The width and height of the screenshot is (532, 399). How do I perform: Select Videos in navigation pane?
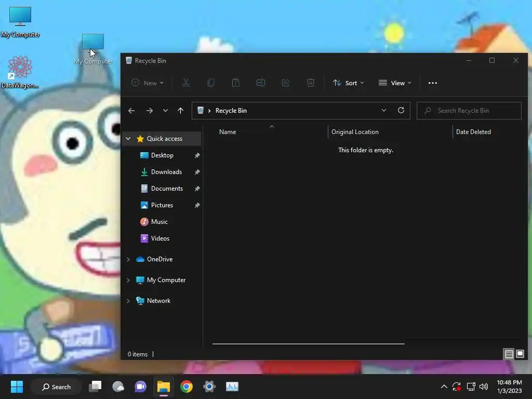(x=160, y=238)
